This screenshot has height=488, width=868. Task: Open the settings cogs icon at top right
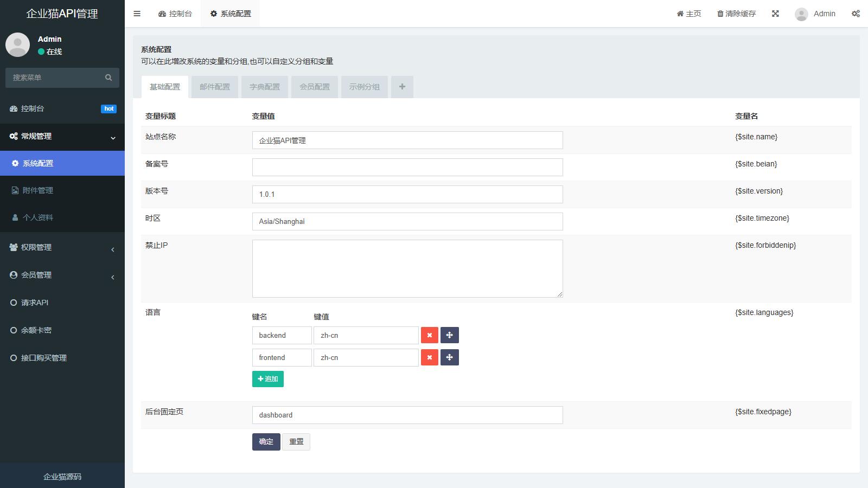(x=856, y=14)
